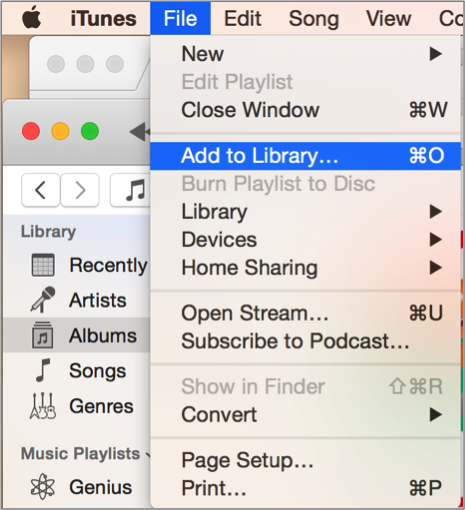Select the Albums icon in sidebar
The height and width of the screenshot is (510, 465).
click(42, 335)
